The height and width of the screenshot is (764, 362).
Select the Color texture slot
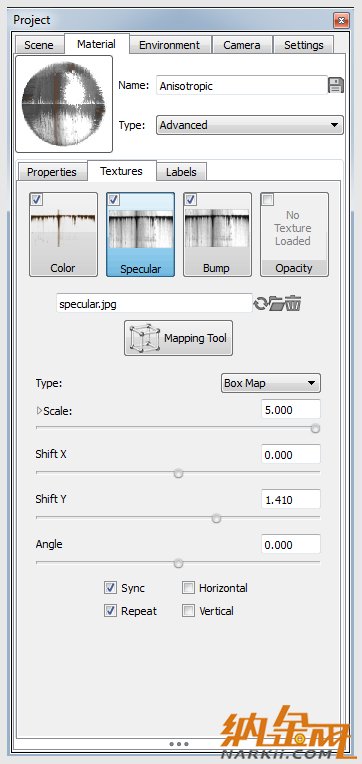pyautogui.click(x=63, y=234)
